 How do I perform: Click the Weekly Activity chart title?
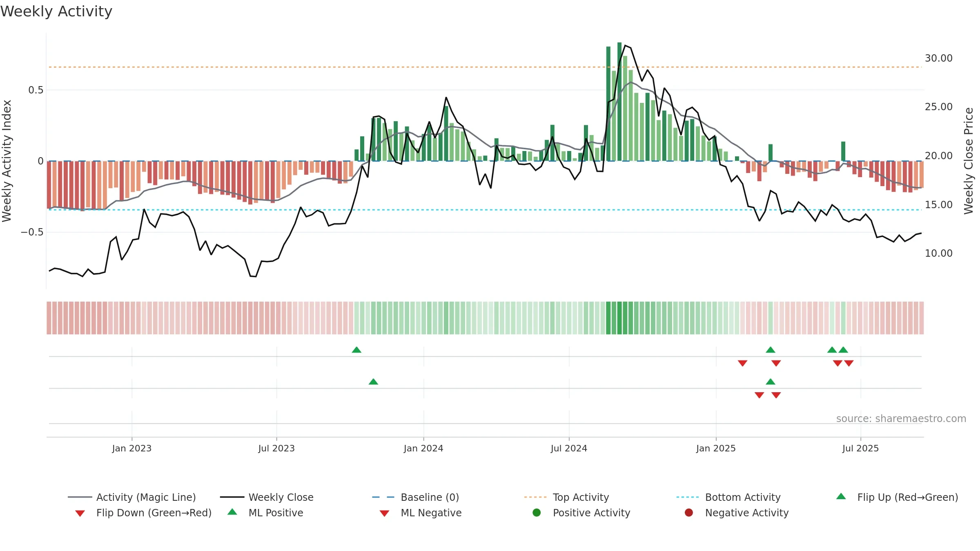pos(56,11)
